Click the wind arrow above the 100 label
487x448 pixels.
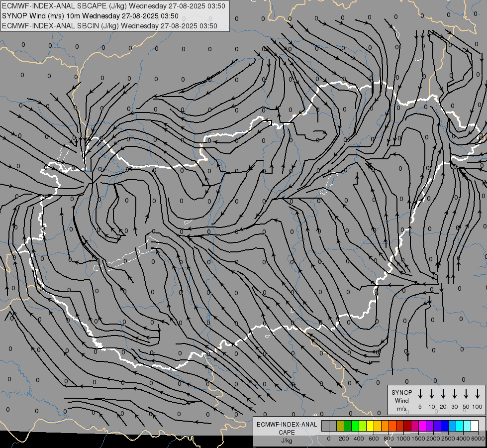click(478, 394)
